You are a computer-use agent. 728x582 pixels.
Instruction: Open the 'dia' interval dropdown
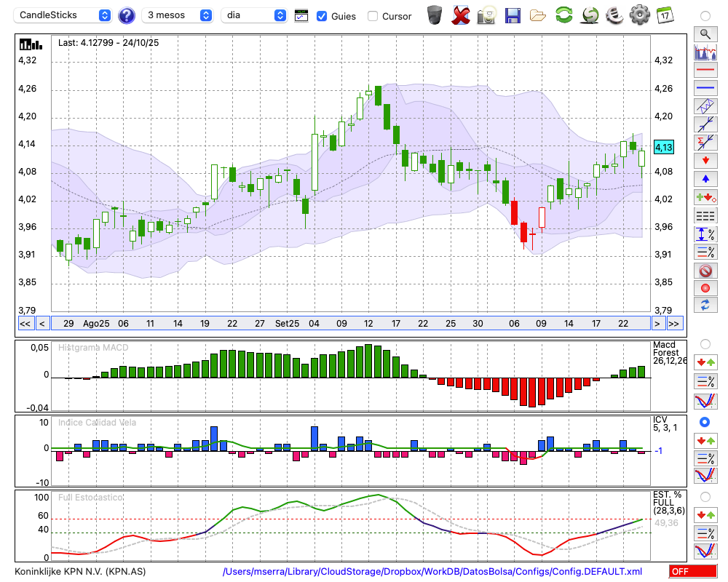point(254,15)
